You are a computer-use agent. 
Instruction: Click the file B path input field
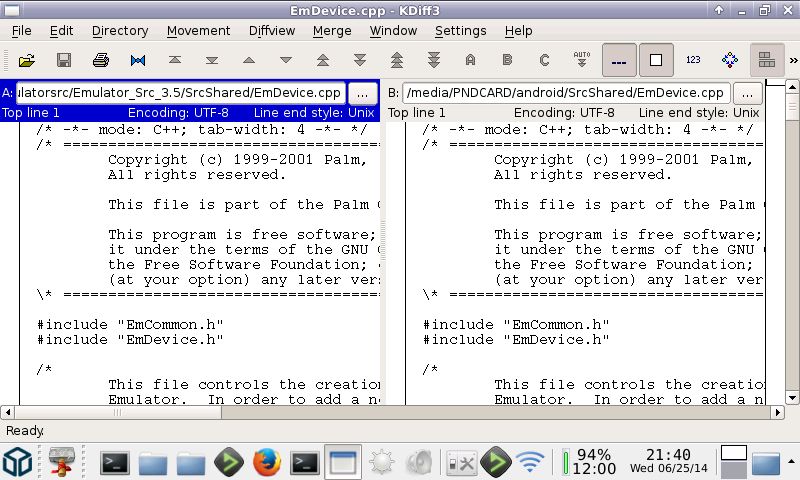(x=565, y=93)
